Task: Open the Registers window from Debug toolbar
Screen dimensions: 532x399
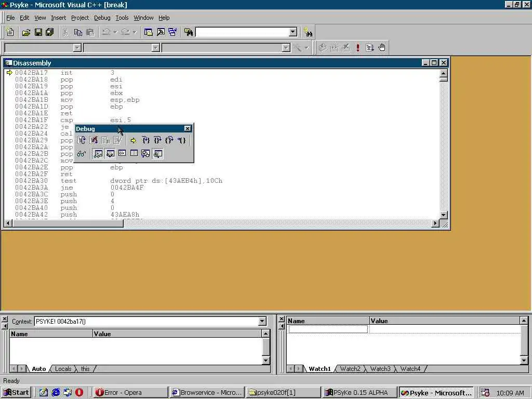Action: click(x=122, y=153)
